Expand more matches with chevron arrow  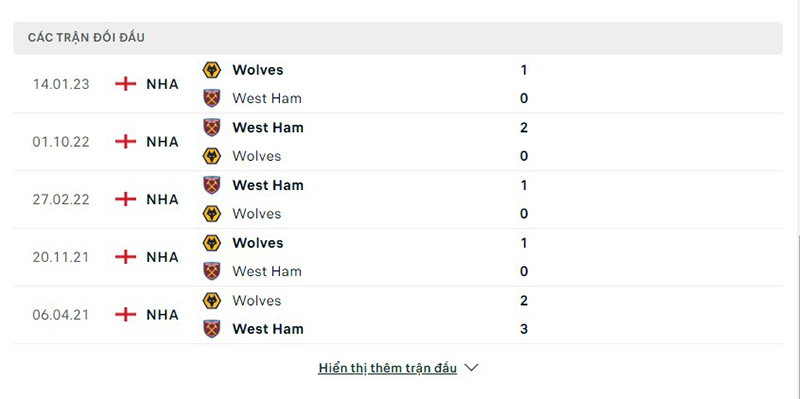(x=472, y=367)
